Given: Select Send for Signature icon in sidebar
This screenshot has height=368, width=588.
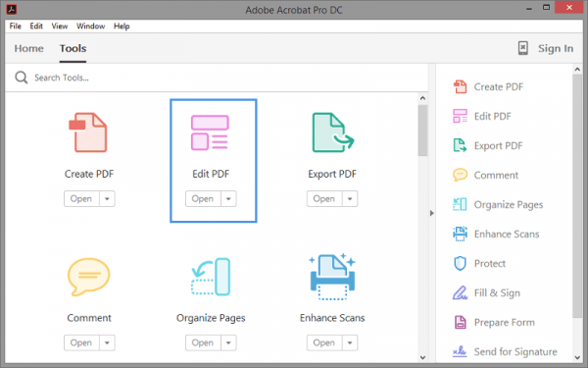Looking at the screenshot, I should 461,351.
